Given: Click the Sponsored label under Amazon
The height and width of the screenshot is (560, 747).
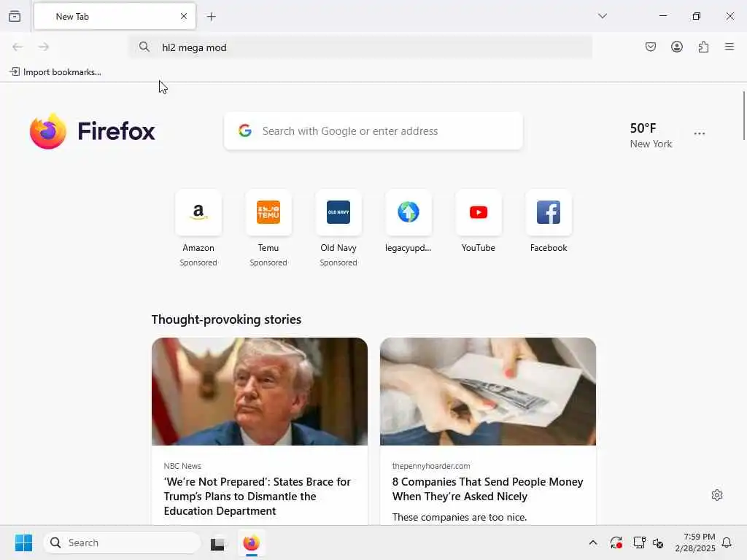Looking at the screenshot, I should tap(198, 262).
